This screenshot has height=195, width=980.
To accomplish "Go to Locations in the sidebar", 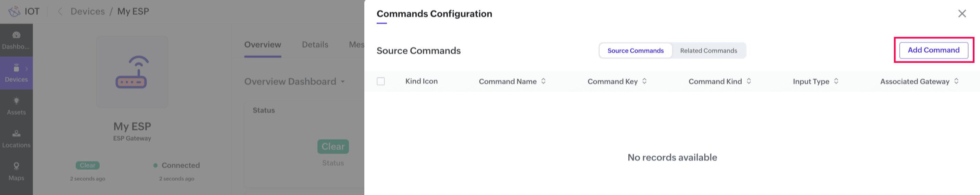I will tap(16, 134).
